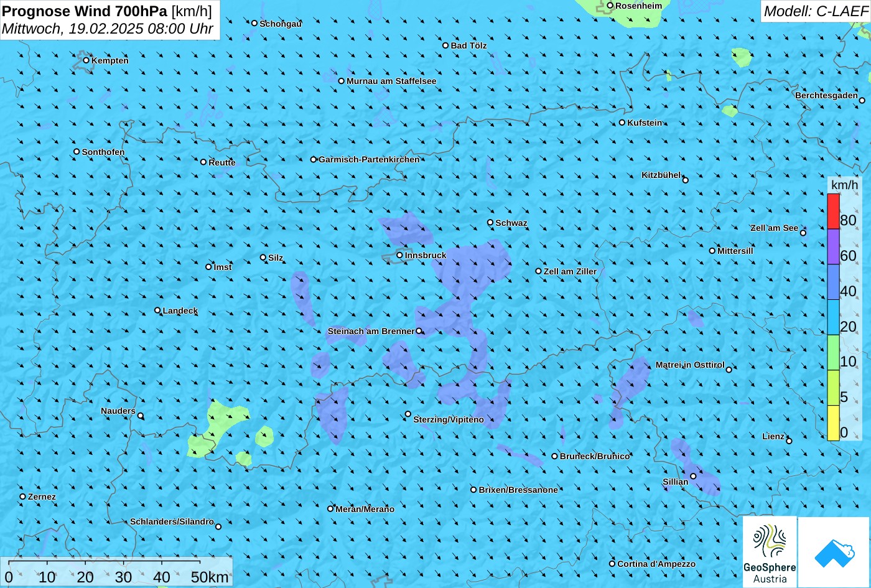
Task: Click the GeoSphere Austria logo
Action: (x=770, y=552)
